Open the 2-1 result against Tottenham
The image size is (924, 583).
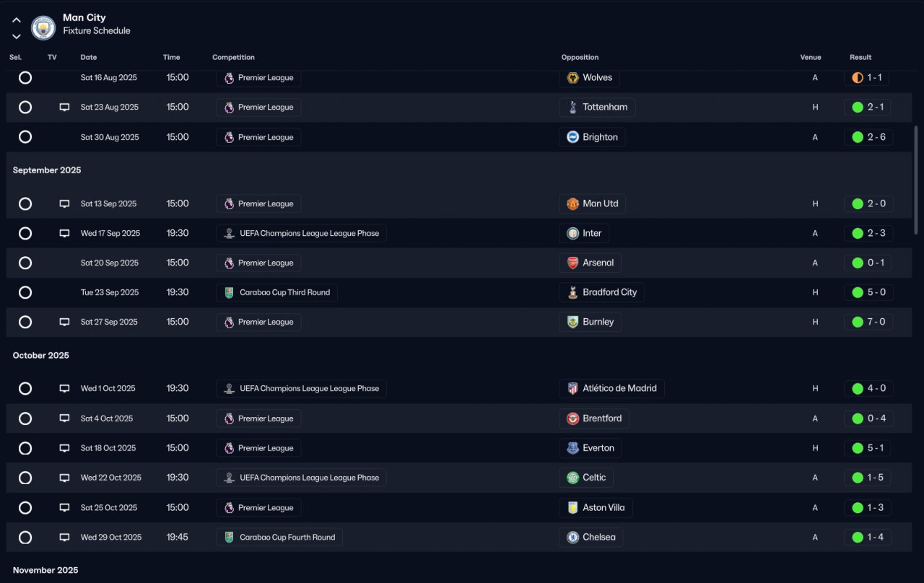click(x=868, y=108)
